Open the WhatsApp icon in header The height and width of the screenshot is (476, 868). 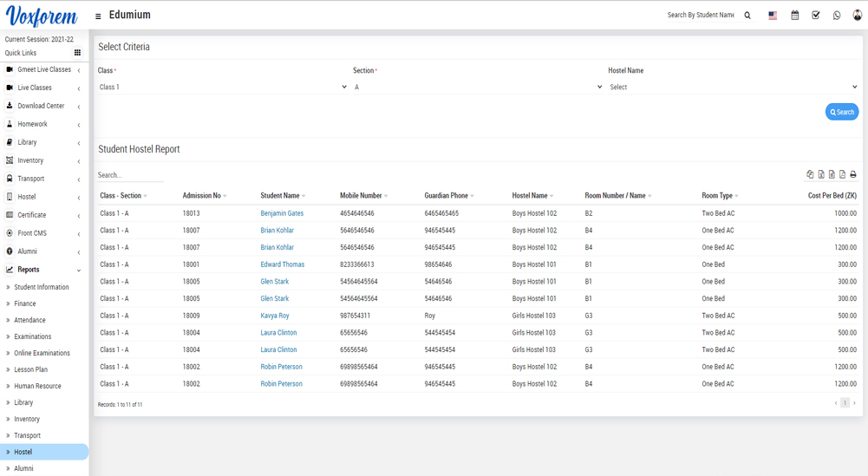click(x=837, y=16)
